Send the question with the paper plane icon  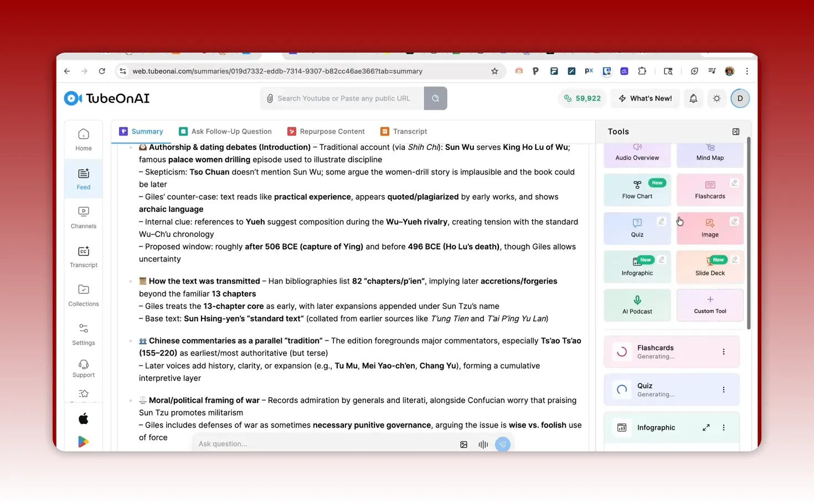[502, 444]
